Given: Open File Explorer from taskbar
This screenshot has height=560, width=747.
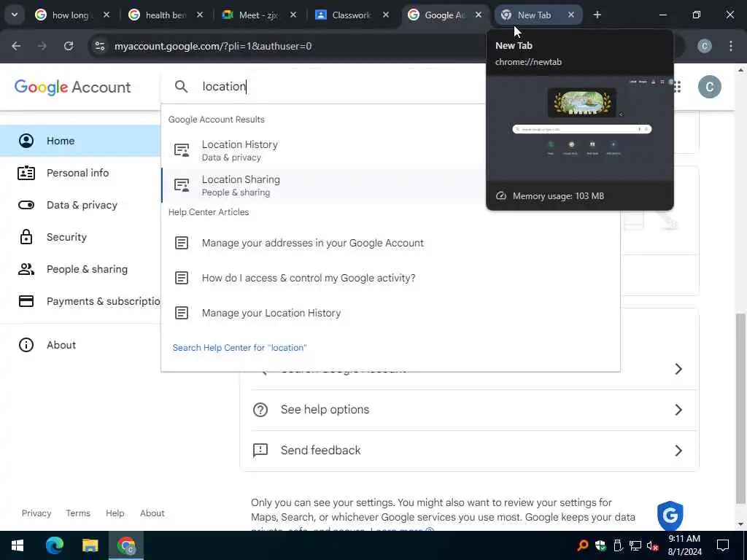Looking at the screenshot, I should (90, 545).
